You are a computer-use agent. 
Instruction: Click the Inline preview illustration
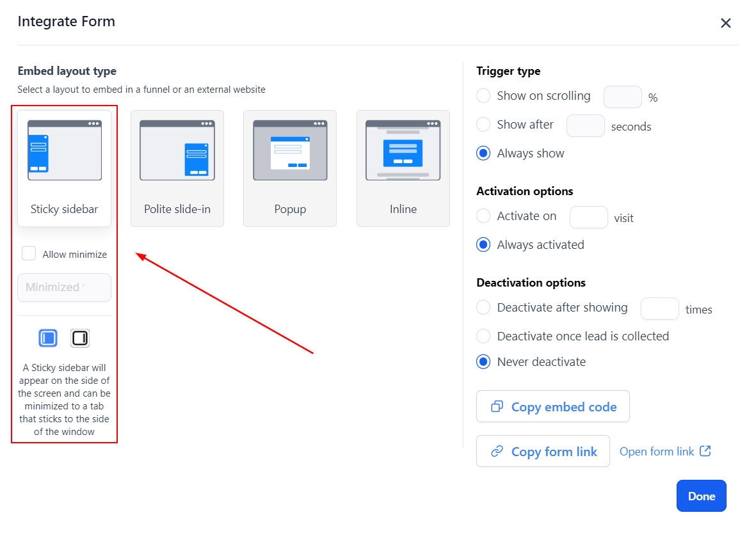tap(403, 150)
